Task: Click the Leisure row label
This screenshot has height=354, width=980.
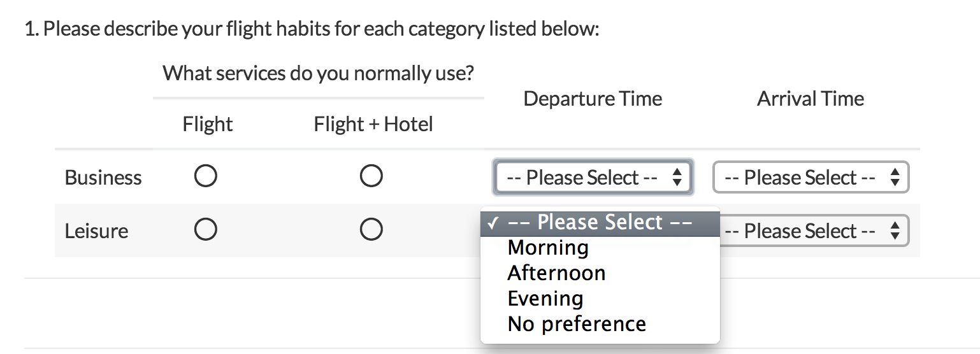Action: pos(96,230)
